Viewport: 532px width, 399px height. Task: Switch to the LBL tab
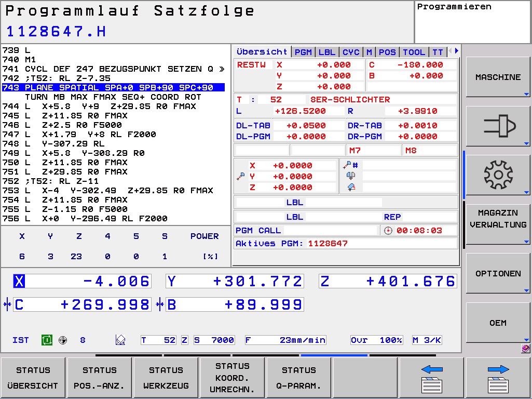point(327,52)
